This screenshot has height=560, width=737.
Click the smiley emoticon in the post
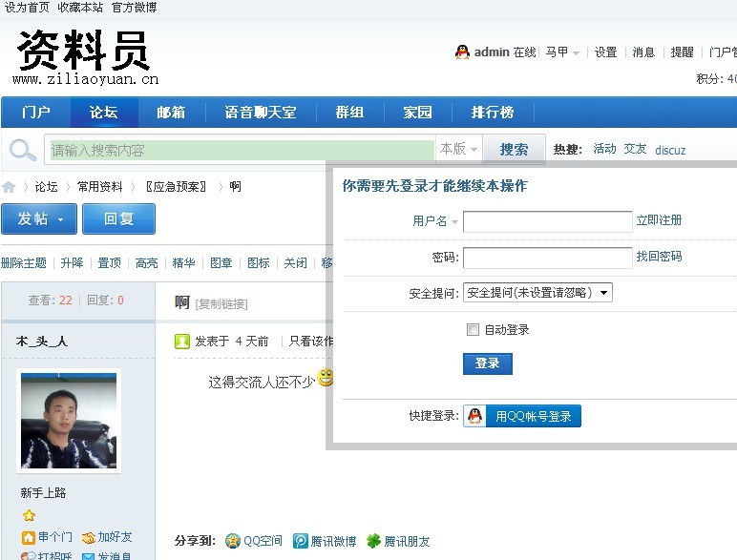click(x=326, y=377)
